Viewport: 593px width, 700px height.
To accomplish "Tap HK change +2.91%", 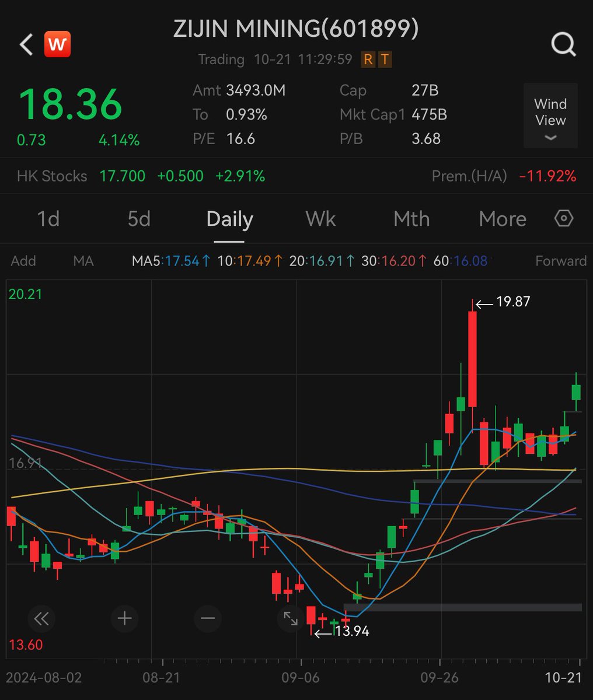I will point(240,176).
